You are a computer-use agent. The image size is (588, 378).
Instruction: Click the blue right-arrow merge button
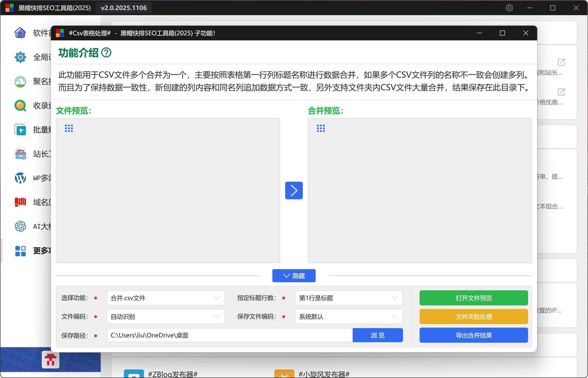[294, 191]
